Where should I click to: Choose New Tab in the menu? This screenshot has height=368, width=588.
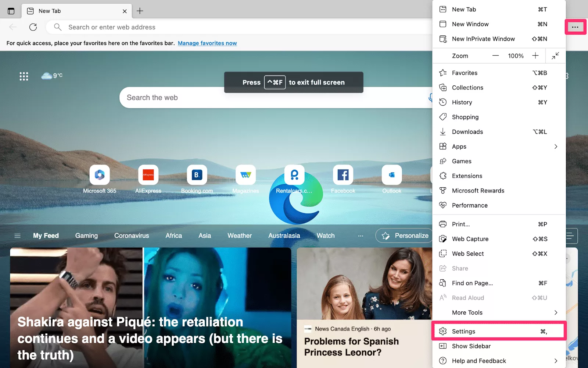pyautogui.click(x=499, y=9)
